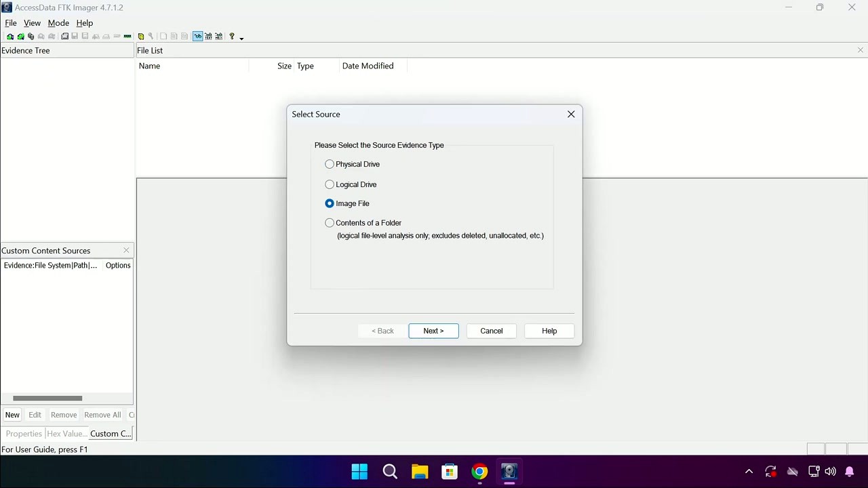Open Google Chrome from the taskbar
The height and width of the screenshot is (488, 868).
[479, 471]
